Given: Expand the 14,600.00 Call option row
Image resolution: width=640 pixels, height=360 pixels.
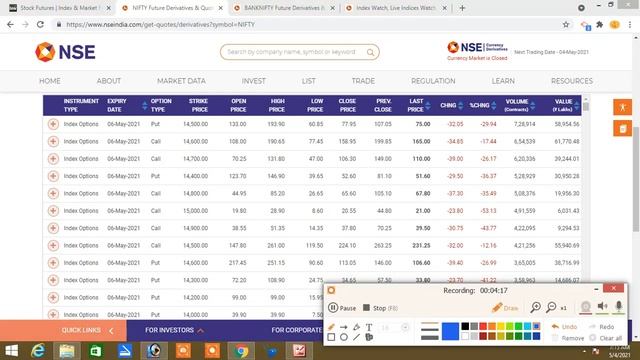Looking at the screenshot, I should [53, 141].
